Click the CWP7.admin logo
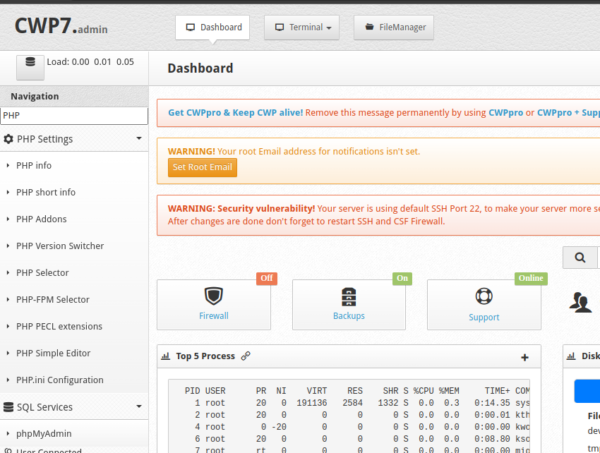 [x=61, y=26]
